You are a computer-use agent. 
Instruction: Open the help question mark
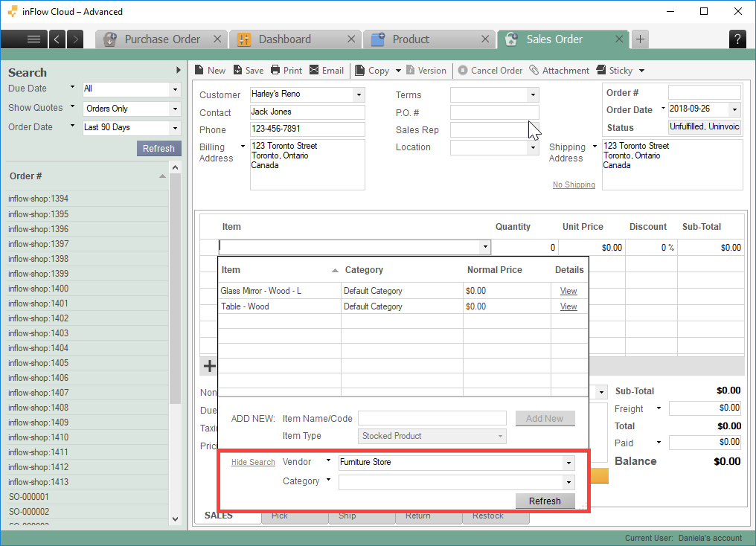tap(737, 39)
